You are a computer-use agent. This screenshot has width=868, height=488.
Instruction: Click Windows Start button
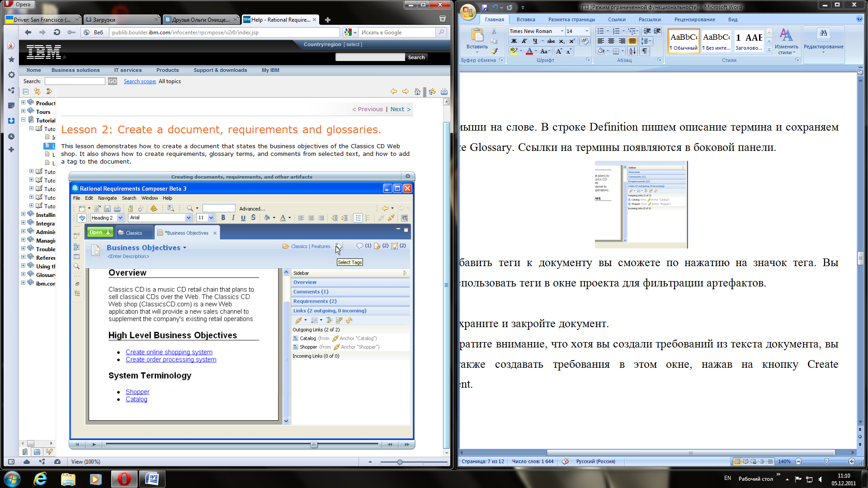click(x=12, y=479)
